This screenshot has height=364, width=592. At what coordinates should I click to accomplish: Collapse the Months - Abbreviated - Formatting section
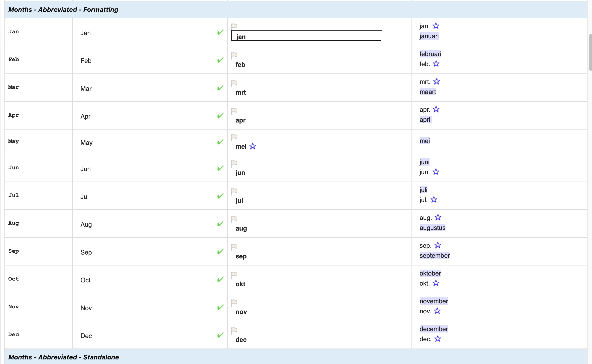tap(63, 10)
